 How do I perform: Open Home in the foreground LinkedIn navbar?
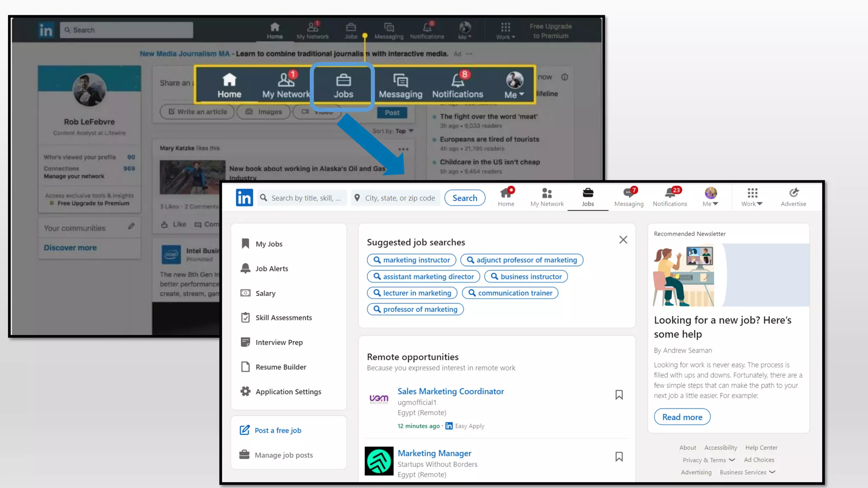coord(506,197)
